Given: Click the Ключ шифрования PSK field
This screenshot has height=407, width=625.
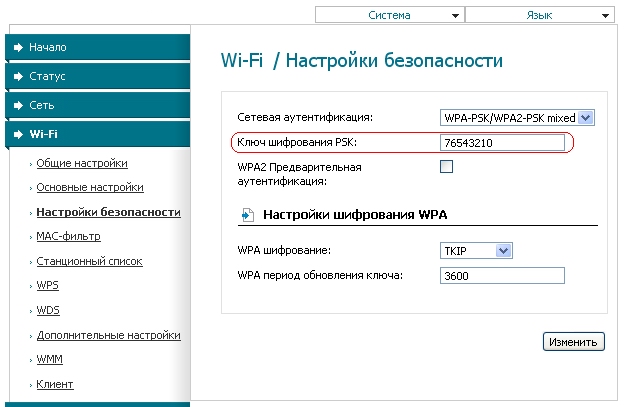Looking at the screenshot, I should (x=503, y=144).
